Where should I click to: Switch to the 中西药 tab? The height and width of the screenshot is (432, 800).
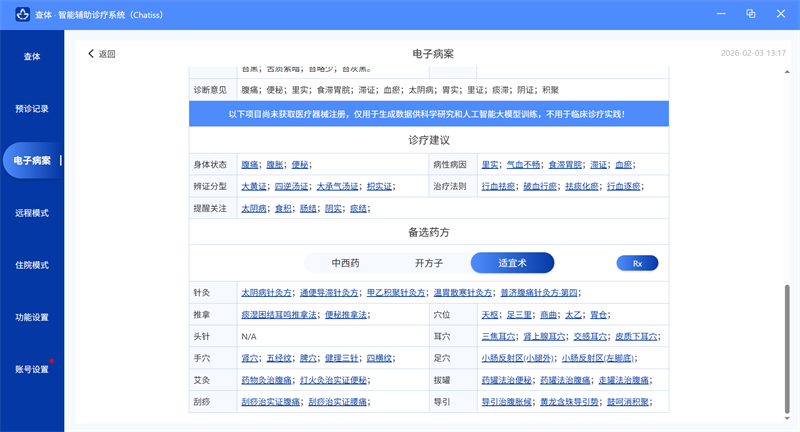[338, 263]
